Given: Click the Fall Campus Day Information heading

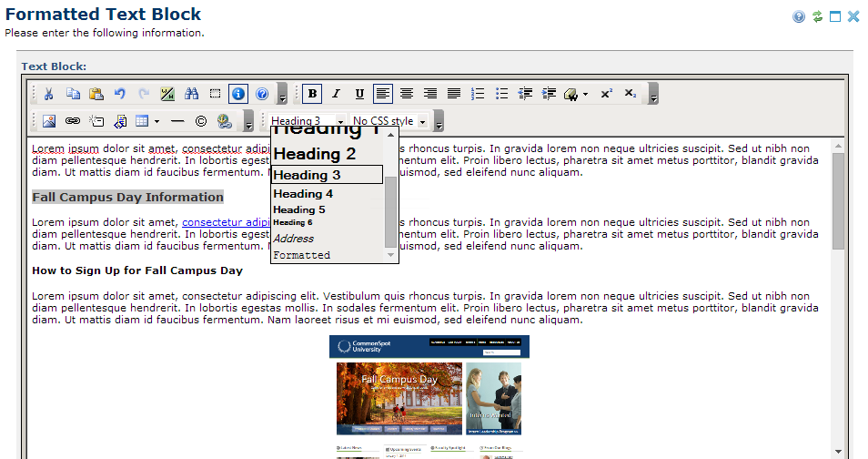Looking at the screenshot, I should coord(128,198).
